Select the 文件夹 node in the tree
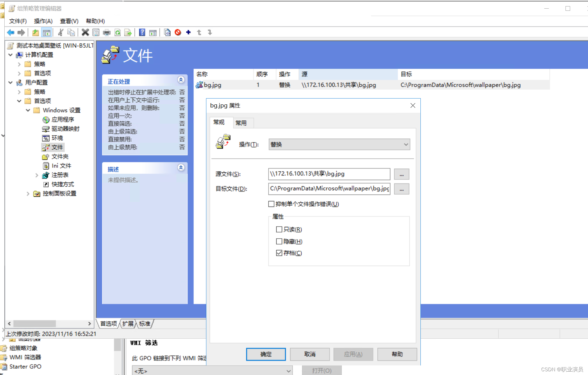This screenshot has height=375, width=588. click(x=60, y=156)
